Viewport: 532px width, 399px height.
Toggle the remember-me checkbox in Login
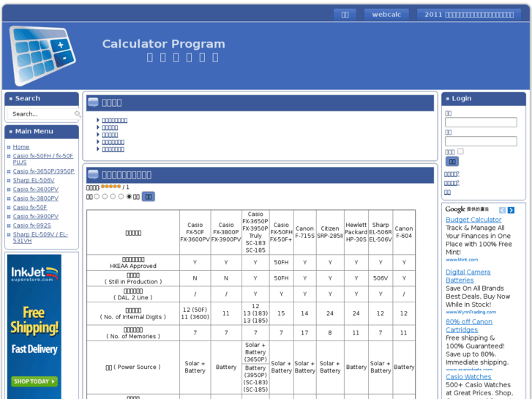tap(460, 152)
